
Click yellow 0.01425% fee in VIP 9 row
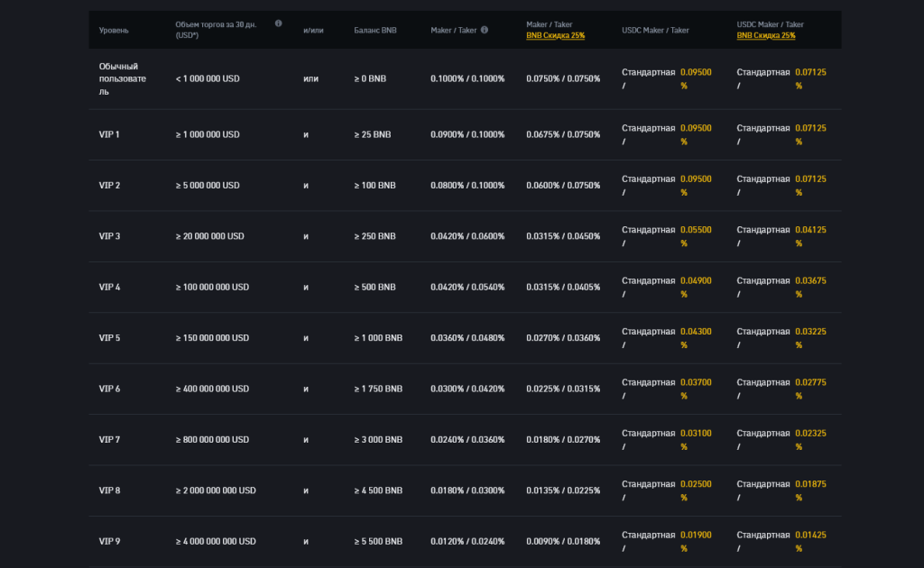(810, 535)
